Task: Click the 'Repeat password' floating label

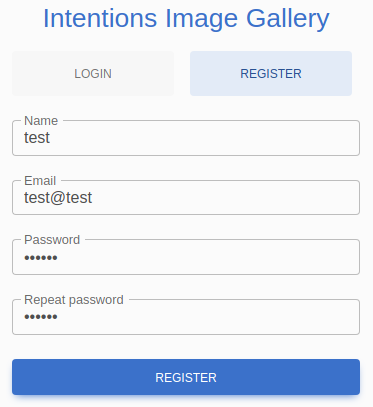Action: tap(74, 300)
